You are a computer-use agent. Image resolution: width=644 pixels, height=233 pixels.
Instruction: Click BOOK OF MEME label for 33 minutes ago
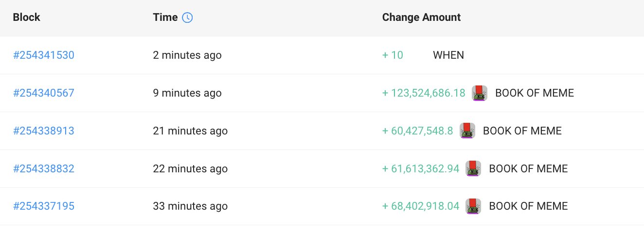pos(528,206)
